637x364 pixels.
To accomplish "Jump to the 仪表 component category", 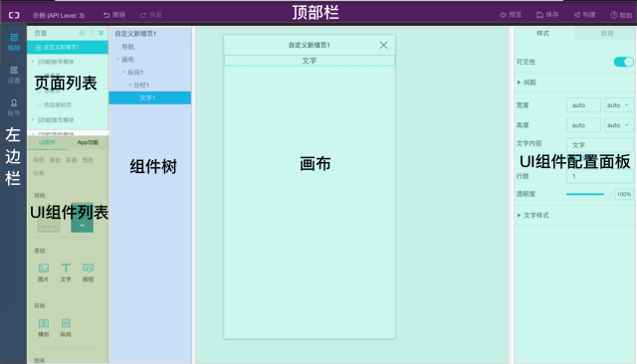I will coord(39,173).
